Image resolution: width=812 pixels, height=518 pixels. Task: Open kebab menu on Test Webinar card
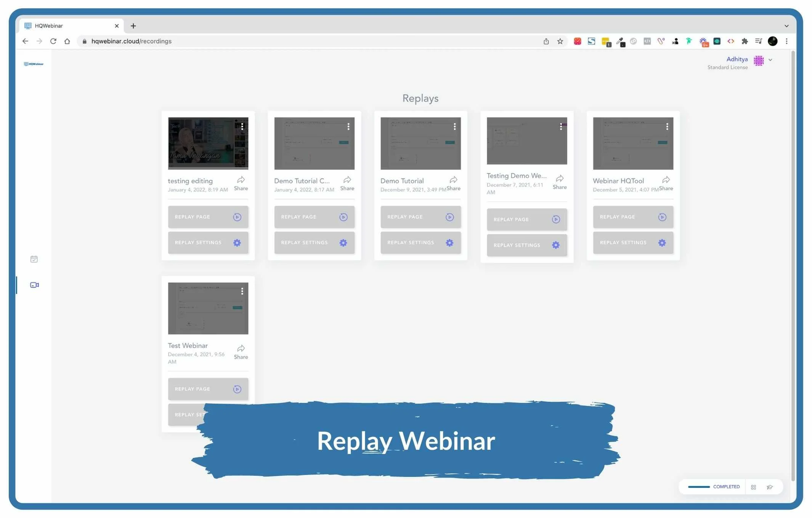[x=242, y=291]
